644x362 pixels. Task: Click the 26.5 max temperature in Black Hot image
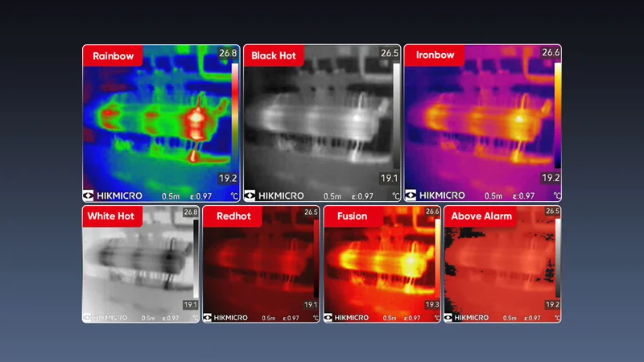pos(390,53)
